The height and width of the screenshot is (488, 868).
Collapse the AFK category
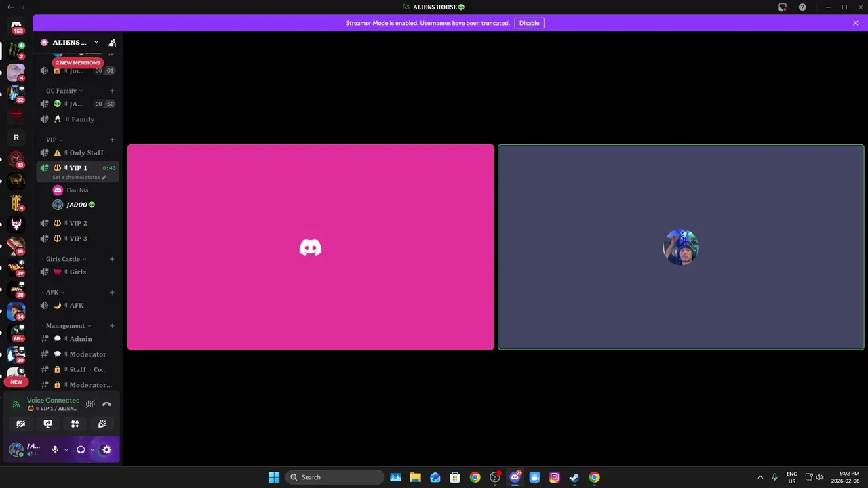coord(54,292)
